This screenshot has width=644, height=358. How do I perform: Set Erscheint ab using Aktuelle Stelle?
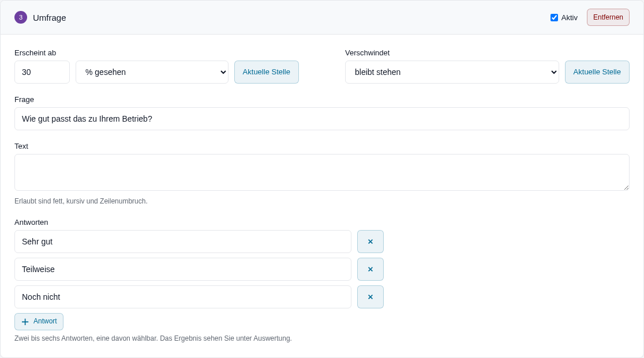coord(266,72)
